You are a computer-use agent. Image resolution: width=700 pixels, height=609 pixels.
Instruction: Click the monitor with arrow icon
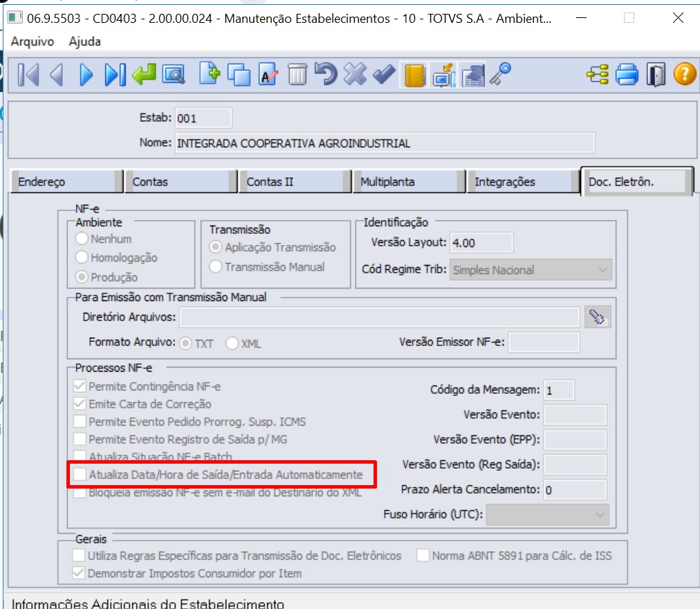(444, 75)
